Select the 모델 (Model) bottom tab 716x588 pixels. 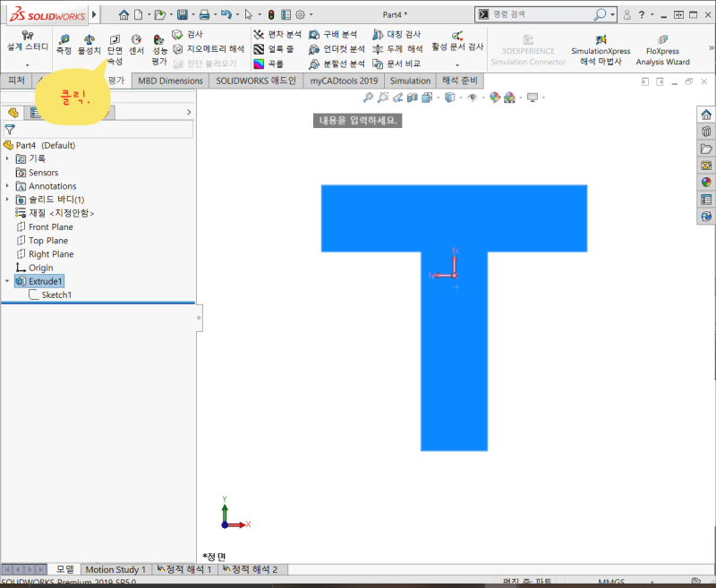pos(64,569)
